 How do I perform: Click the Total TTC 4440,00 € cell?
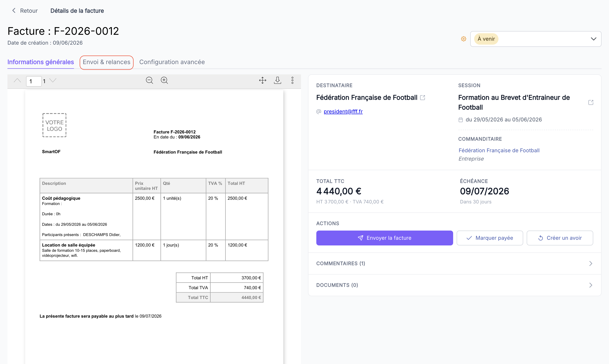click(x=237, y=297)
